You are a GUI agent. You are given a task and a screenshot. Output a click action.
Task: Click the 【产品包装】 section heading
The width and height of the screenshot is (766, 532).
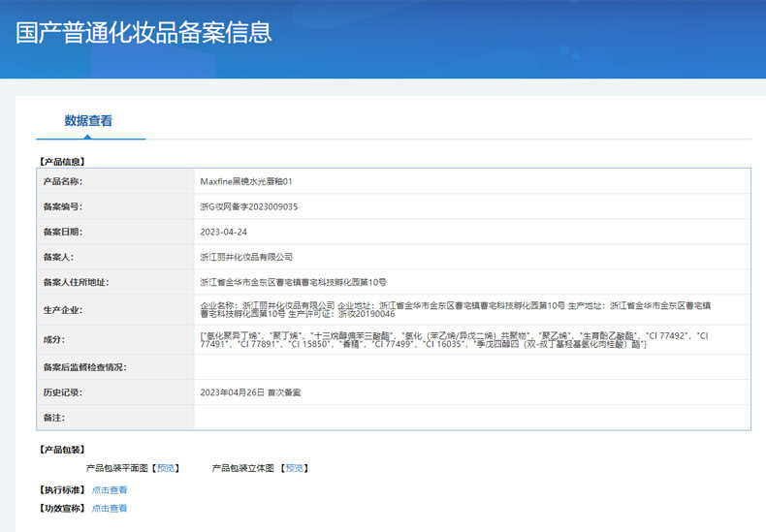pyautogui.click(x=62, y=450)
